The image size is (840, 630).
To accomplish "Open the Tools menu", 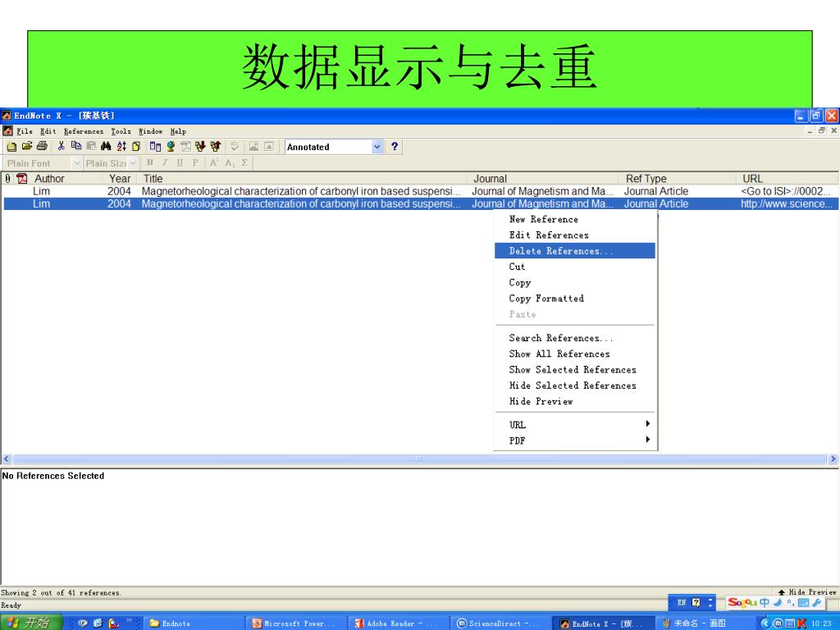I will pyautogui.click(x=121, y=131).
